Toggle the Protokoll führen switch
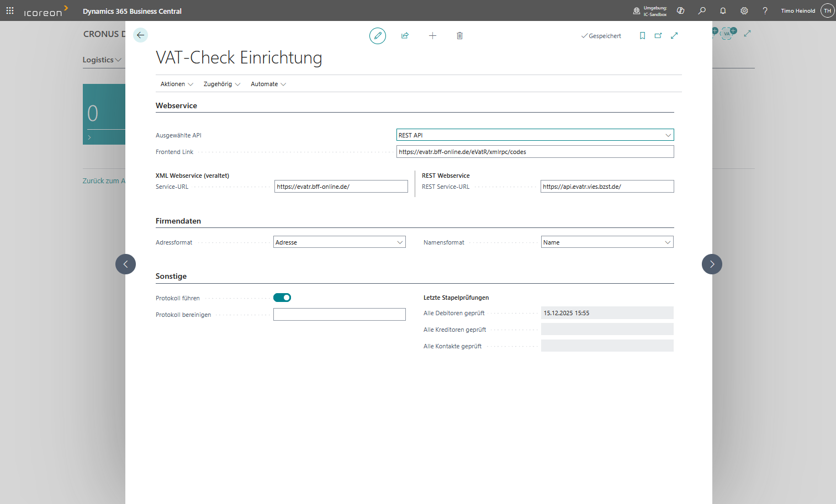 [x=282, y=298]
